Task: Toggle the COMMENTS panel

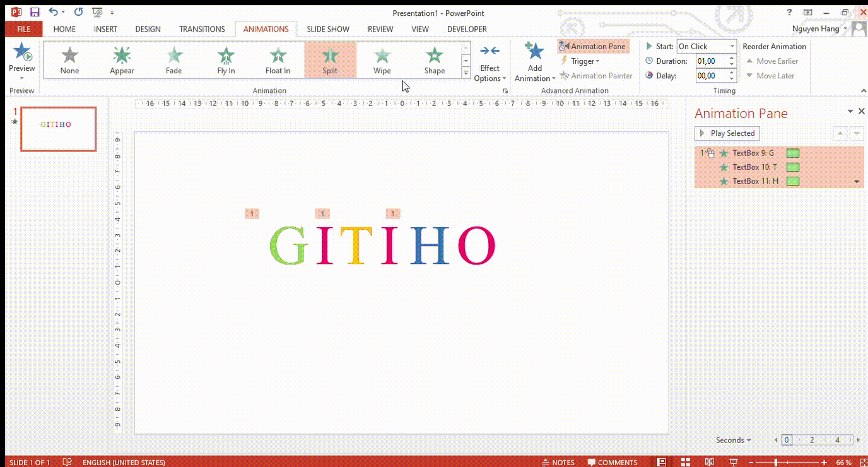Action: tap(612, 462)
